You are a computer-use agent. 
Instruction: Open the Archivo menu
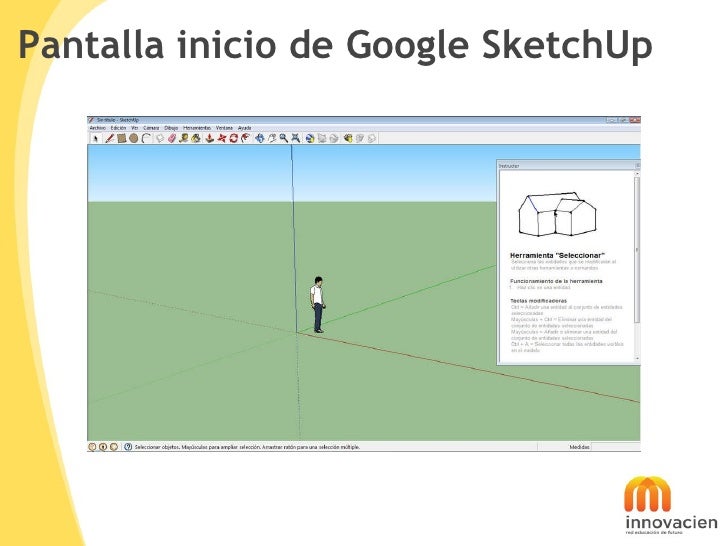98,128
